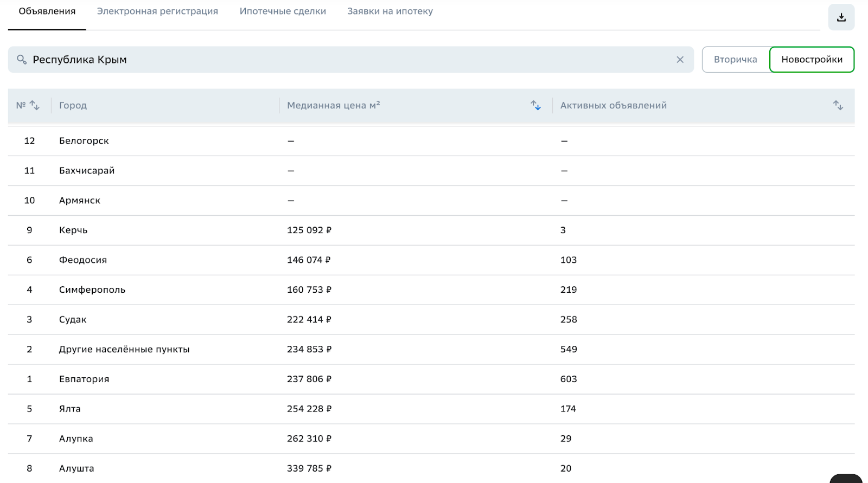
Task: Sort by № column arrows
Action: coord(35,105)
